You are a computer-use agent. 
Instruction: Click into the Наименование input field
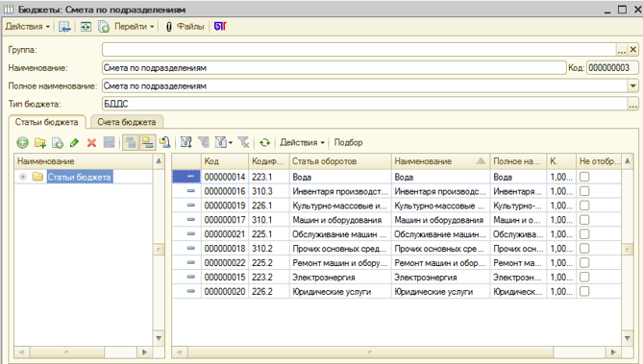click(334, 68)
